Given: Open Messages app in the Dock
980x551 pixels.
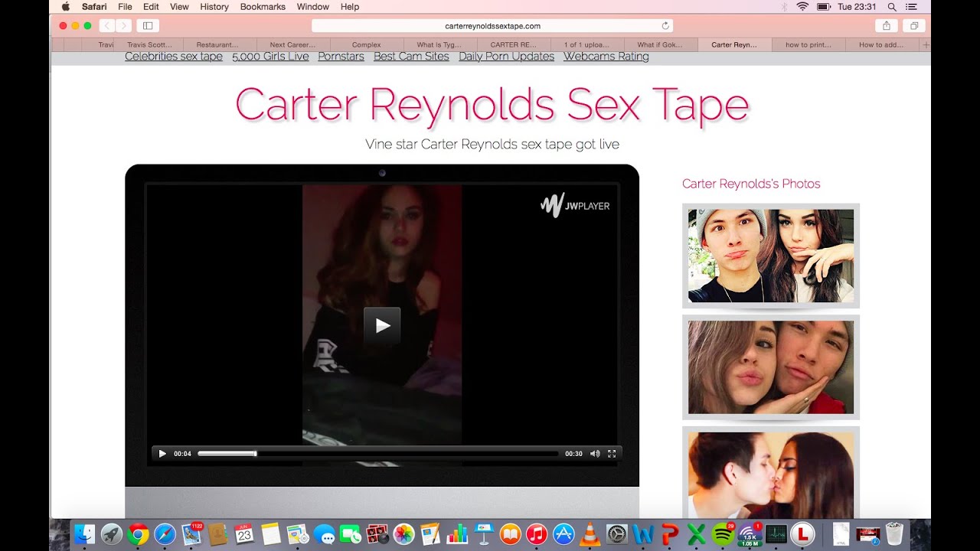Looking at the screenshot, I should [324, 534].
